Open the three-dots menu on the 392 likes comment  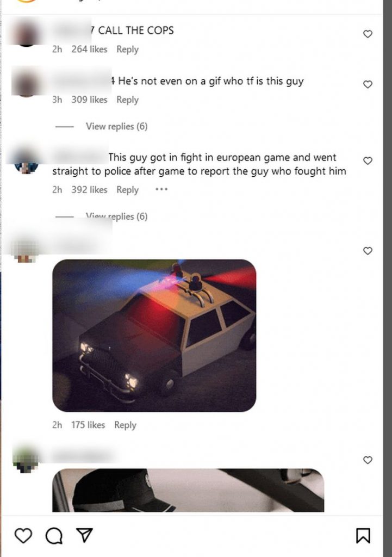tap(161, 189)
